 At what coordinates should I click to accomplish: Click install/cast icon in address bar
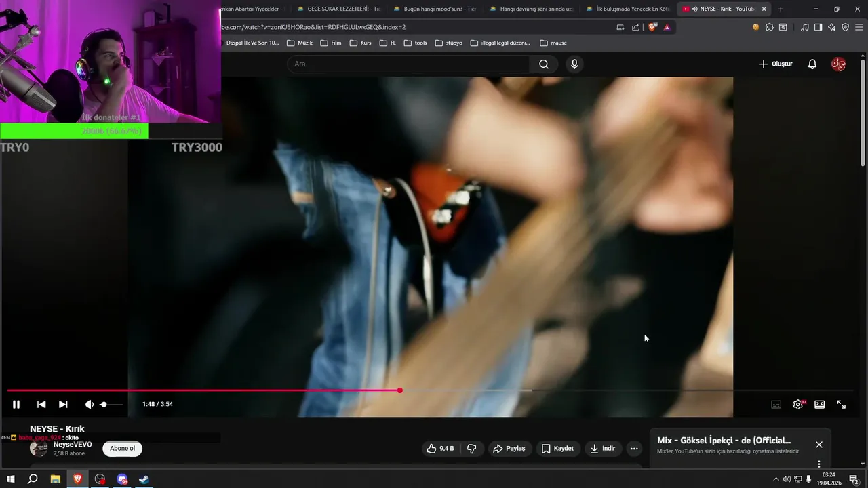[620, 27]
